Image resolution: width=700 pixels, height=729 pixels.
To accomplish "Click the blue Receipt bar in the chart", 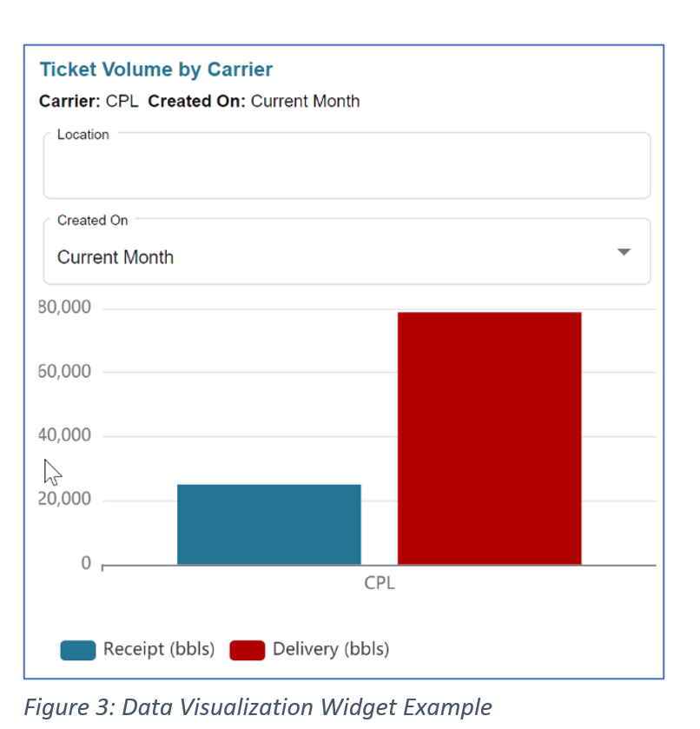I will click(268, 524).
